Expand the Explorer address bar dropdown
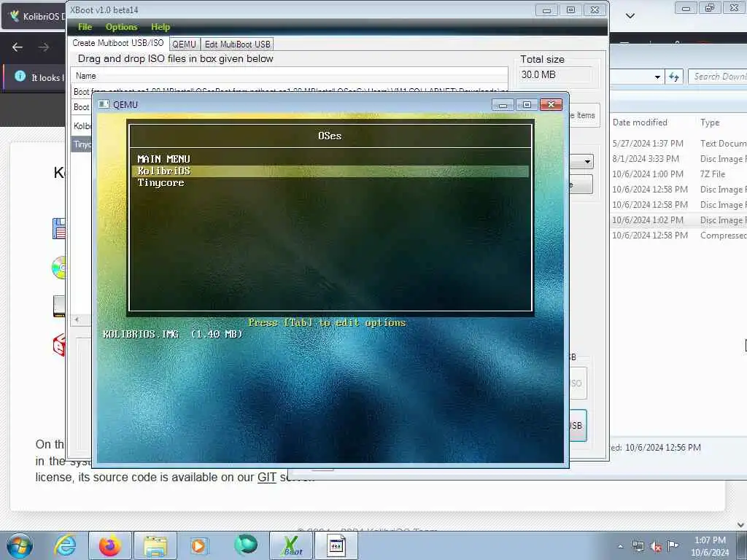 pos(657,77)
